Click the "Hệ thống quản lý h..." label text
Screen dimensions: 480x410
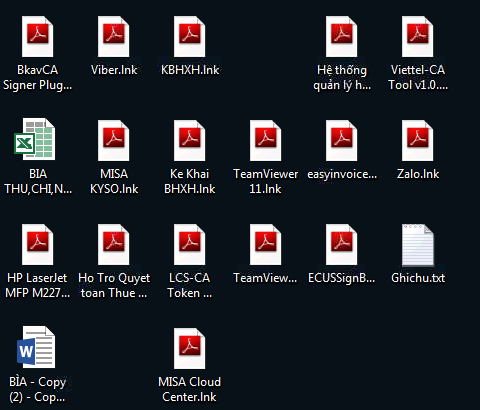click(342, 78)
